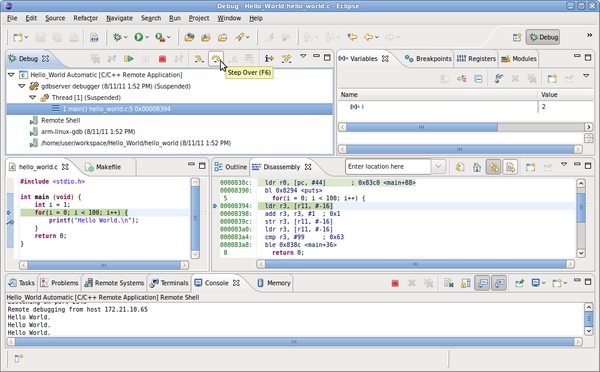The image size is (600, 372).
Task: Select the arm-linux-gdb process entry
Action: point(88,132)
